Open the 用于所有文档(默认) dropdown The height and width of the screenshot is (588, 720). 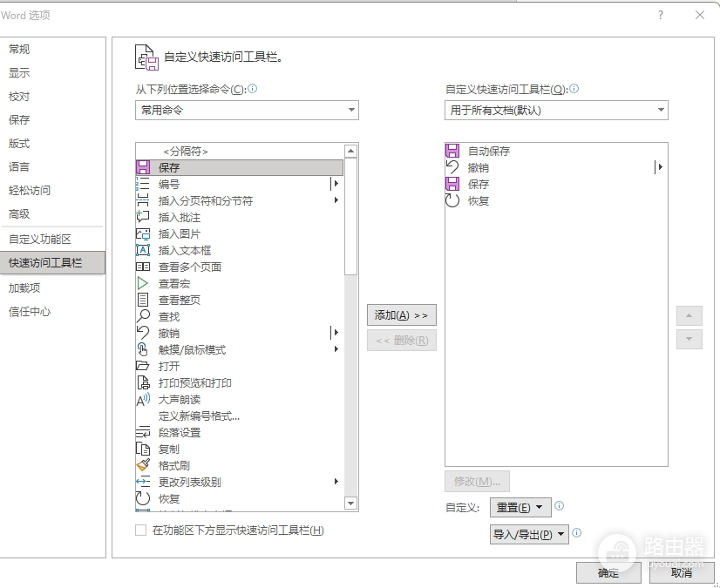click(x=556, y=110)
